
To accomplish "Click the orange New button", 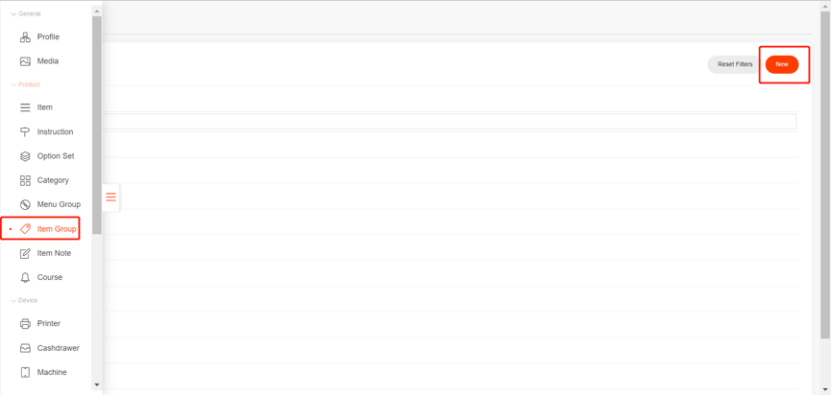I will (x=782, y=64).
